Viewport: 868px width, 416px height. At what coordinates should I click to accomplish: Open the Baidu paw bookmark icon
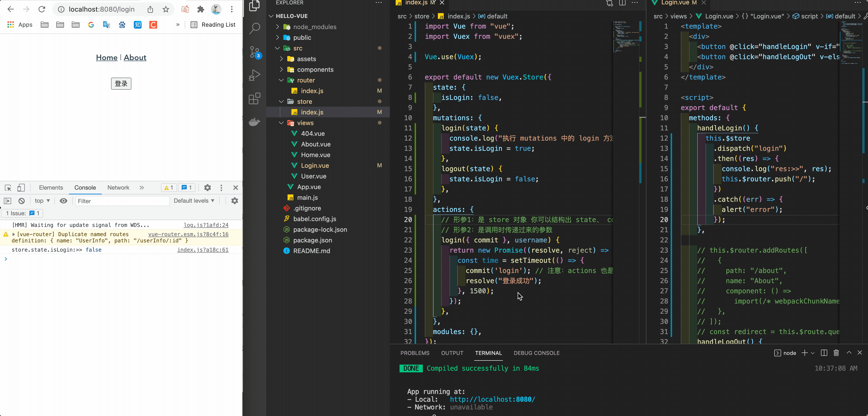122,24
